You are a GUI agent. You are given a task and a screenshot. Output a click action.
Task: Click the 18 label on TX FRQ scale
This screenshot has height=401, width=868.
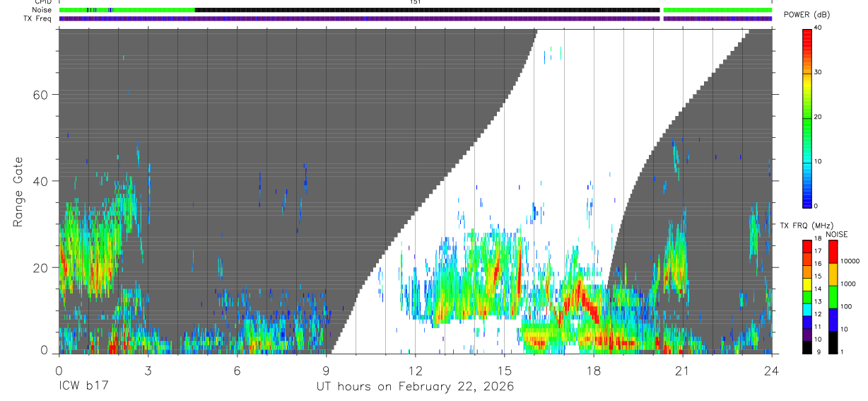click(817, 239)
